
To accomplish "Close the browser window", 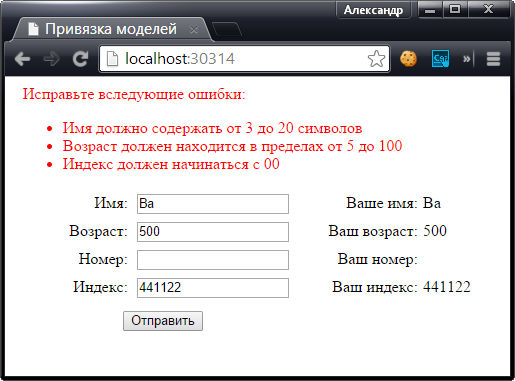I will (x=489, y=10).
